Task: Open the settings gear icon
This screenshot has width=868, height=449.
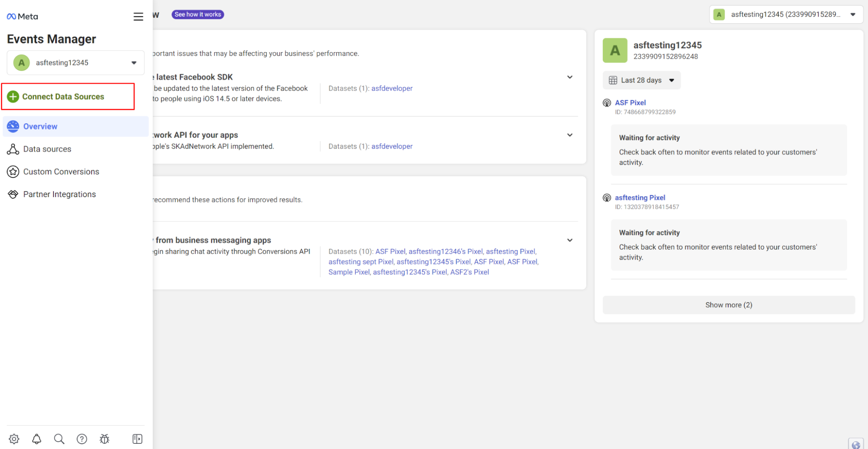Action: 14,439
